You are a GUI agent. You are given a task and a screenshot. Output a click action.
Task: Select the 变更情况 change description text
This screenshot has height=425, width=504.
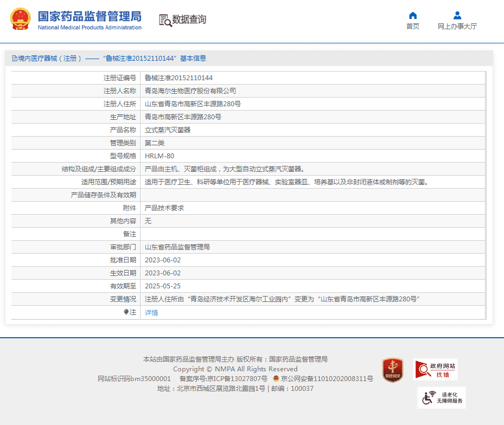[282, 299]
